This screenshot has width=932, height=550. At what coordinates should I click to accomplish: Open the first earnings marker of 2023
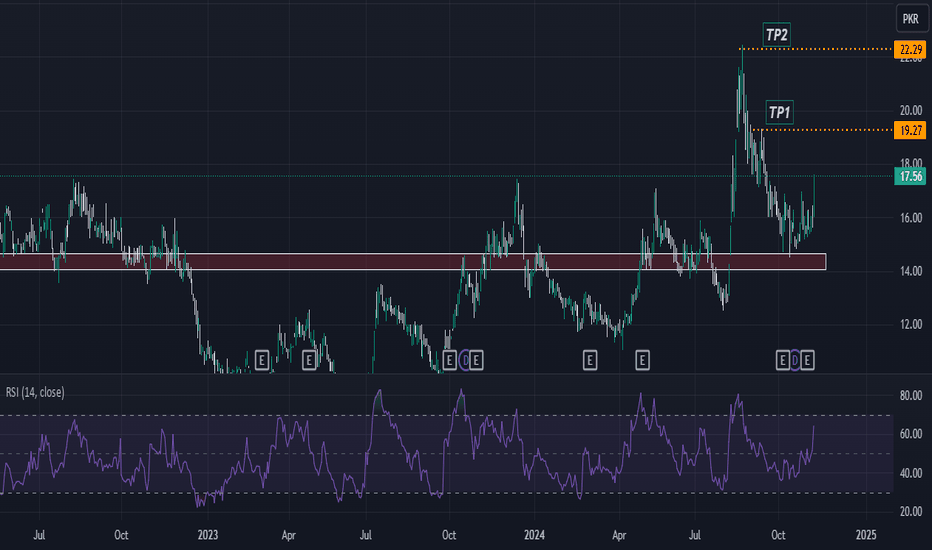(x=262, y=360)
